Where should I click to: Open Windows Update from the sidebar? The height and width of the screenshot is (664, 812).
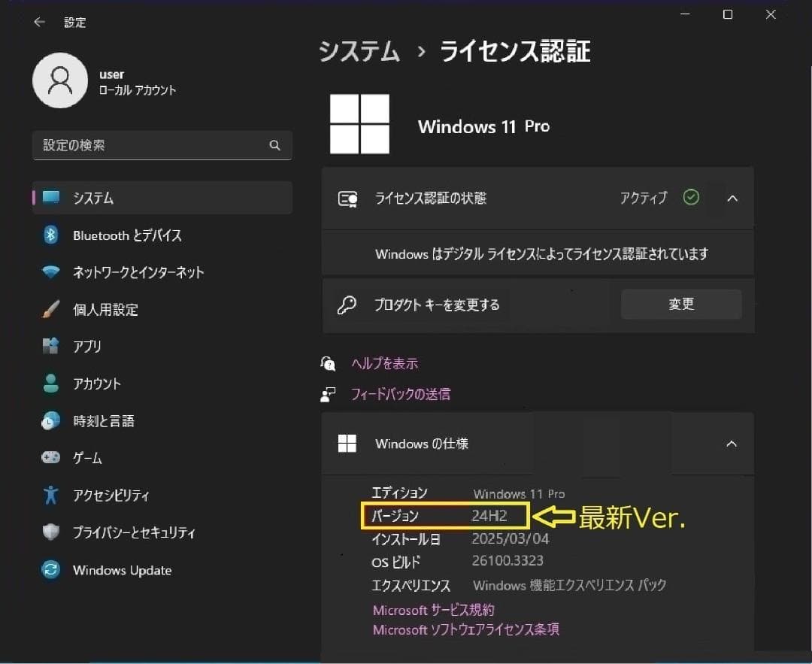50,570
